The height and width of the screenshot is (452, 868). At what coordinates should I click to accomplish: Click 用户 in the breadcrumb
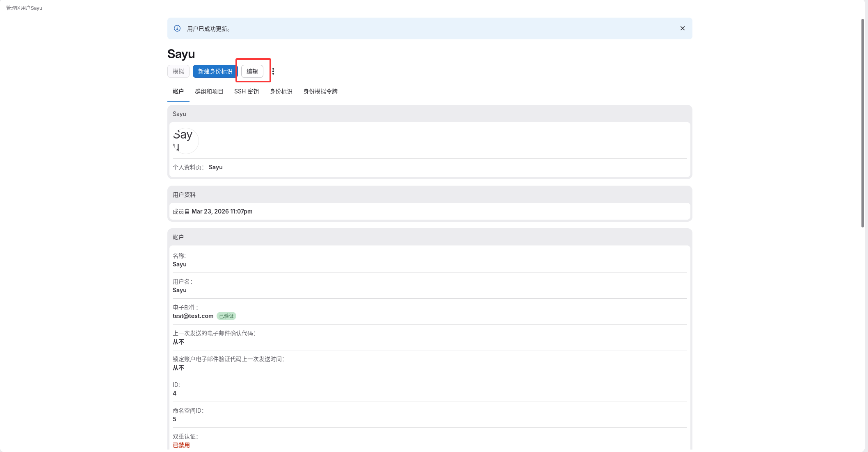tap(25, 8)
